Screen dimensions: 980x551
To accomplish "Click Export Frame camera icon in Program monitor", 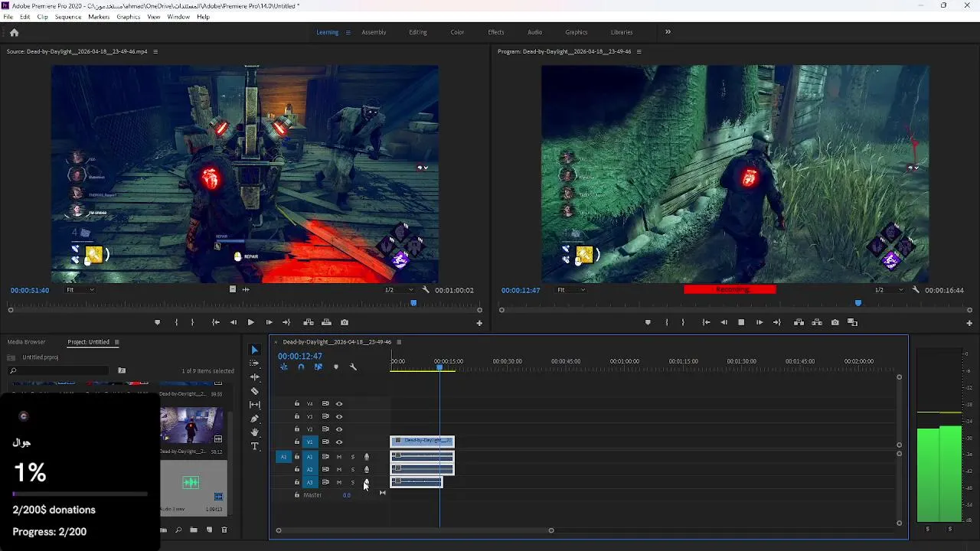I will point(835,322).
